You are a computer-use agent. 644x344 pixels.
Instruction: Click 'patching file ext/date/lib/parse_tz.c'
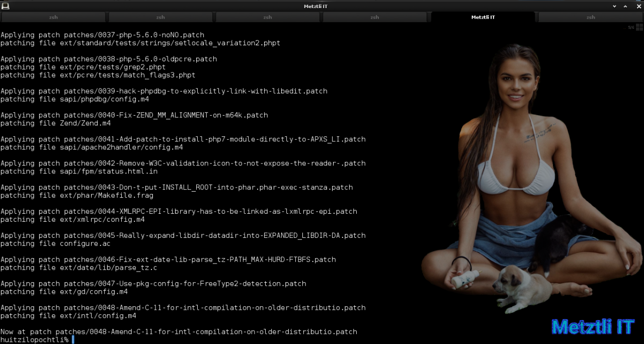[79, 269]
